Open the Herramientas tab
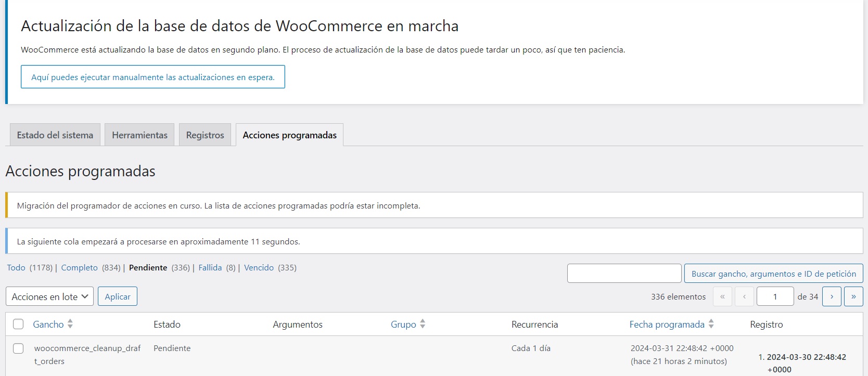This screenshot has width=868, height=376. [139, 135]
